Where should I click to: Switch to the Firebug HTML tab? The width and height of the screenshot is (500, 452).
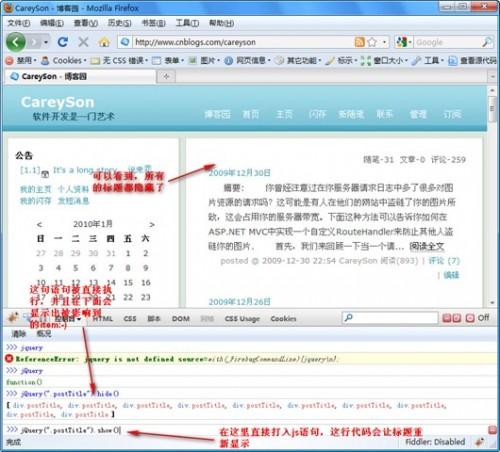[x=103, y=319]
